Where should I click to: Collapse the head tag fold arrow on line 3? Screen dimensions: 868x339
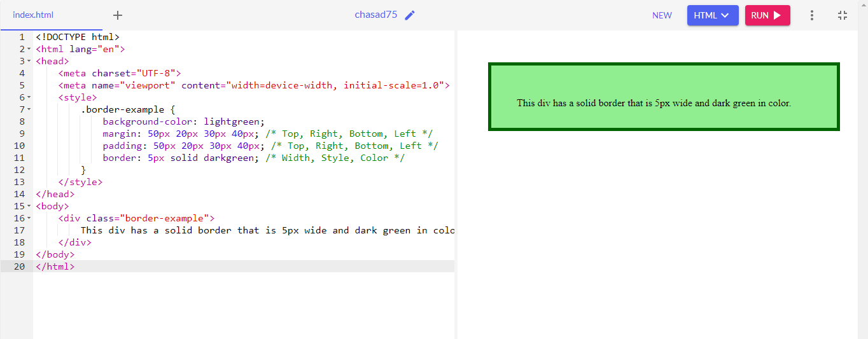point(29,61)
